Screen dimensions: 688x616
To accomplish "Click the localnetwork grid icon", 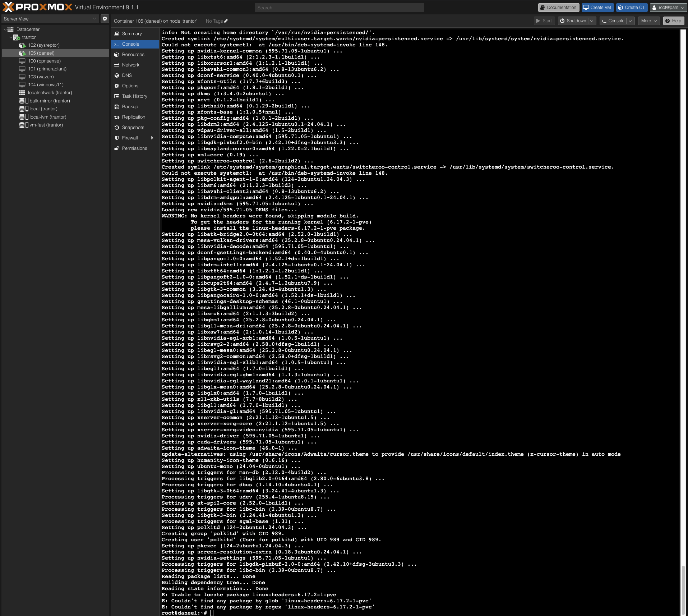I will (x=22, y=93).
